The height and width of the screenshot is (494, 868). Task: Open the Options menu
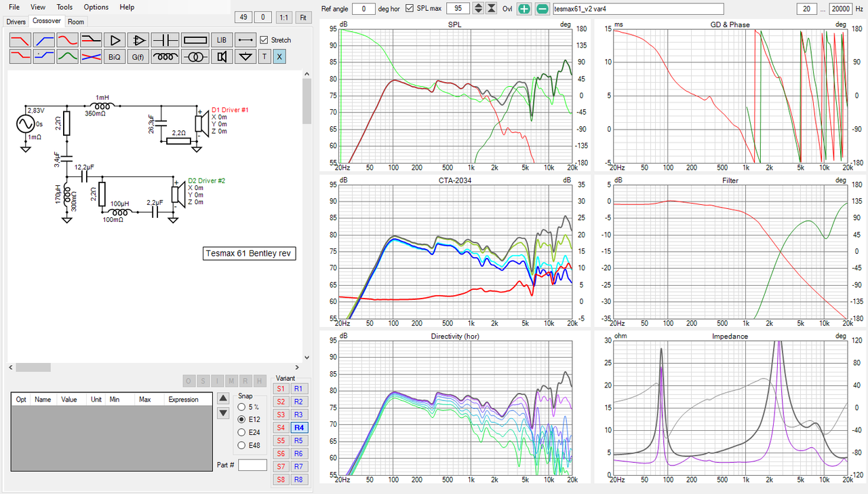(x=96, y=7)
